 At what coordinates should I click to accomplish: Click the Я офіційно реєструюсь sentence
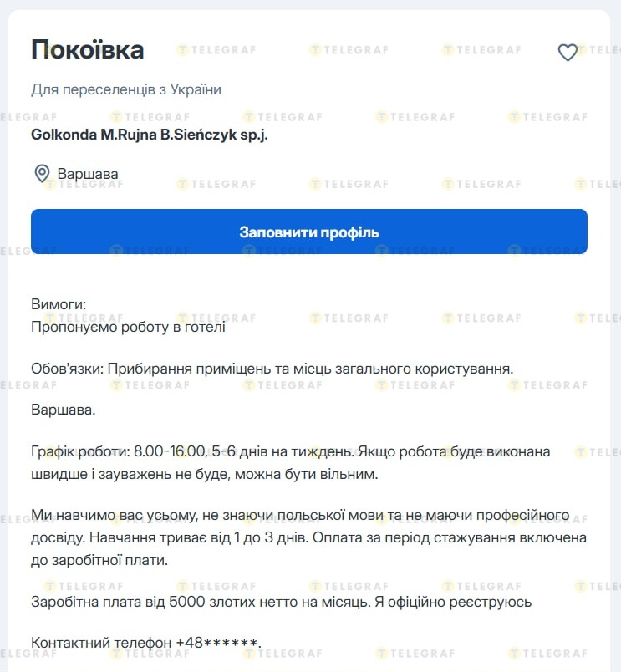pos(456,601)
